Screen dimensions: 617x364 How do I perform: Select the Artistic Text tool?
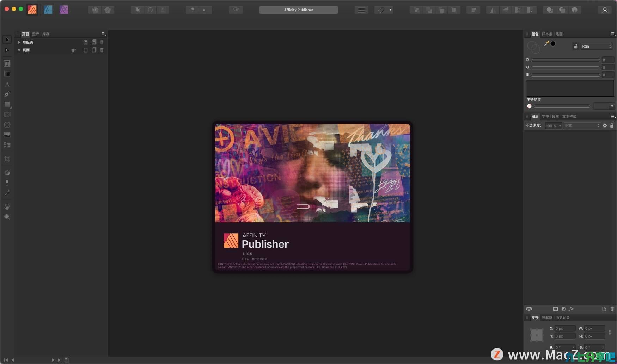point(7,84)
